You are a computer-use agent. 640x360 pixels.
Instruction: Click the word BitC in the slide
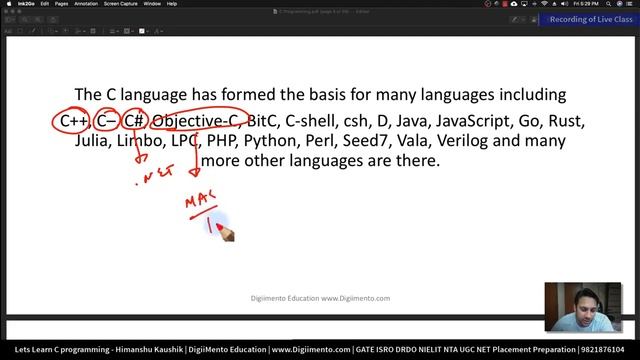point(262,121)
